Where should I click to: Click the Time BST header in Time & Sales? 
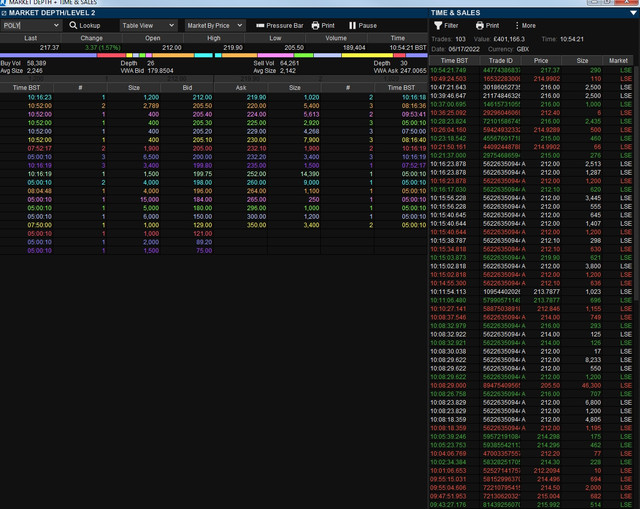tap(454, 60)
